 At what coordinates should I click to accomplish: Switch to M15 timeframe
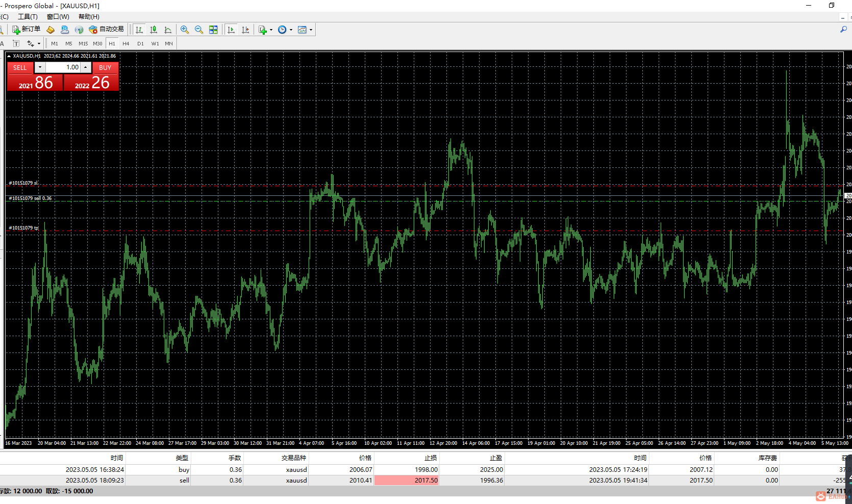pyautogui.click(x=83, y=43)
